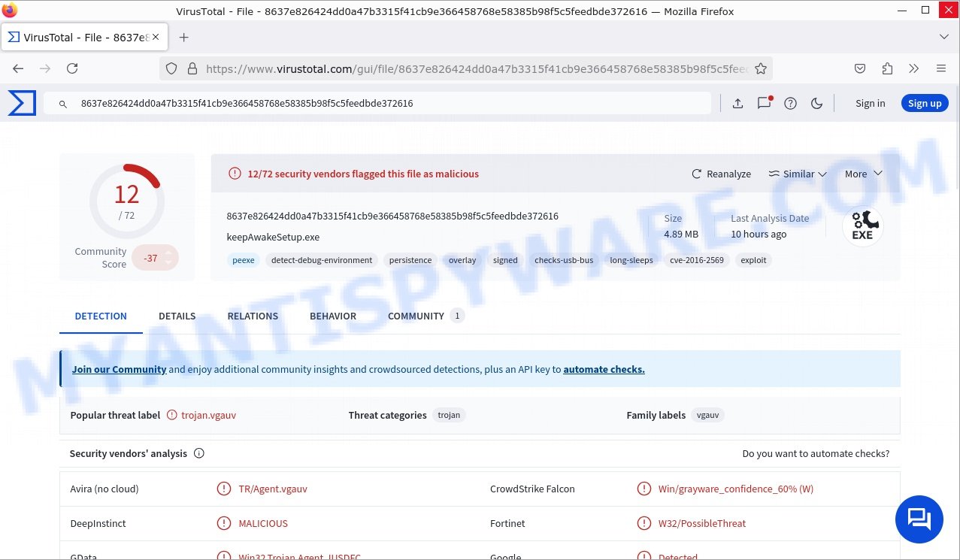Show more tools via the overflow chevron
This screenshot has height=560, width=960.
point(914,68)
